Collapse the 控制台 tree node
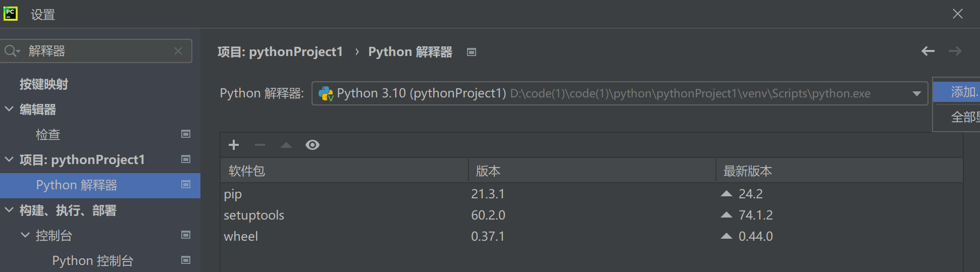The width and height of the screenshot is (980, 272). click(x=25, y=235)
